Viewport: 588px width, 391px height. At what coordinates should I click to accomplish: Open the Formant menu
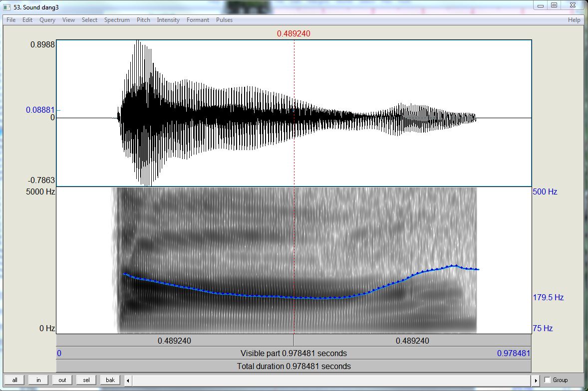click(x=198, y=20)
